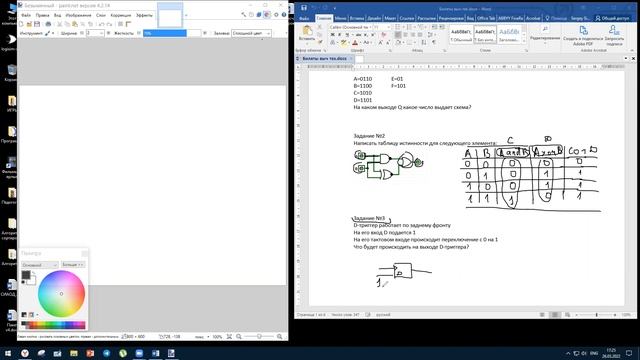Click font color icon in Word
This screenshot has height=360, width=640.
pos(355,42)
